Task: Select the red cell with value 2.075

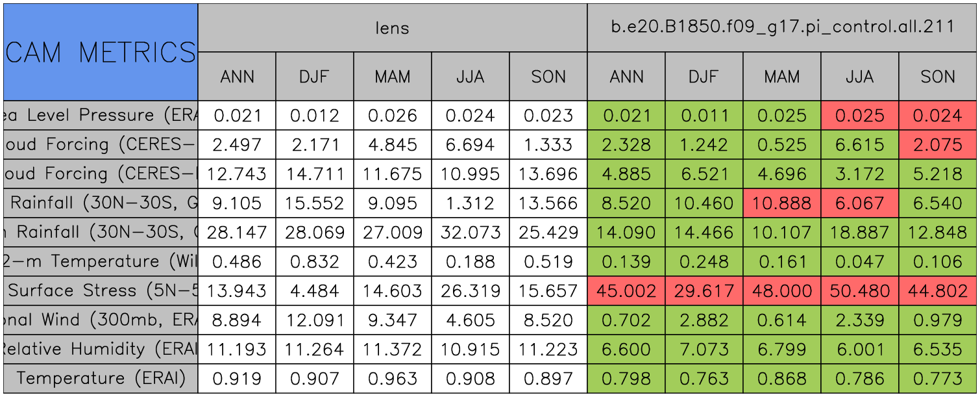Action: tap(938, 145)
